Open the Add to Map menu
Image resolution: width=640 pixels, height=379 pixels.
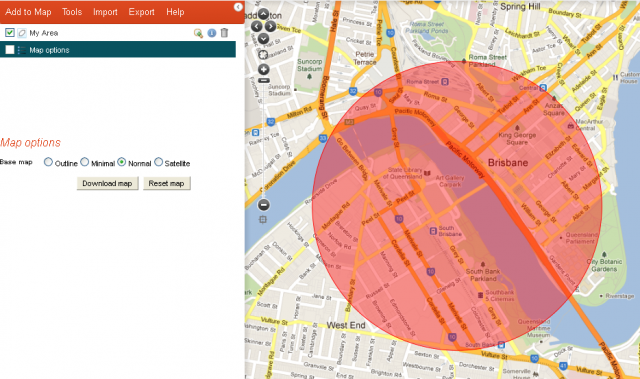pyautogui.click(x=28, y=12)
